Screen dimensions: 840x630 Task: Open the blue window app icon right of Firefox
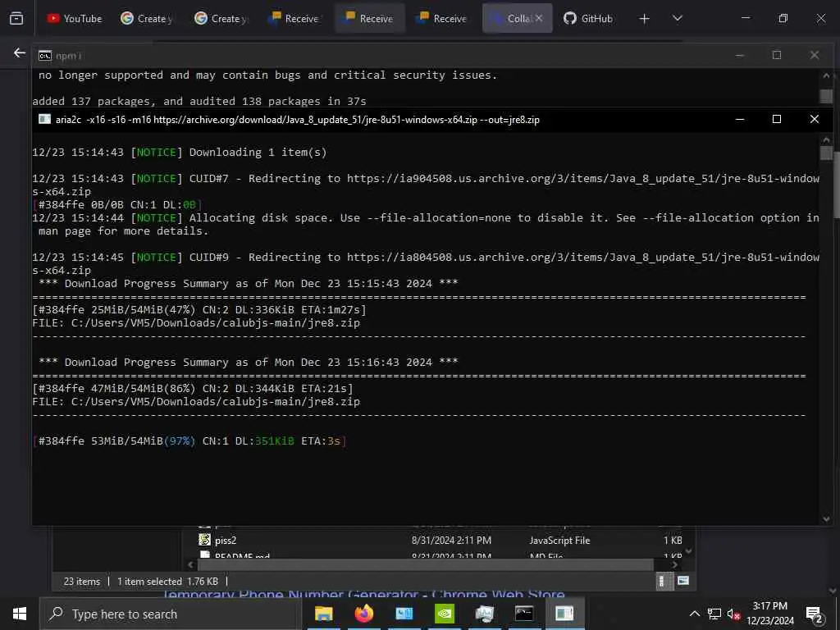pos(404,614)
